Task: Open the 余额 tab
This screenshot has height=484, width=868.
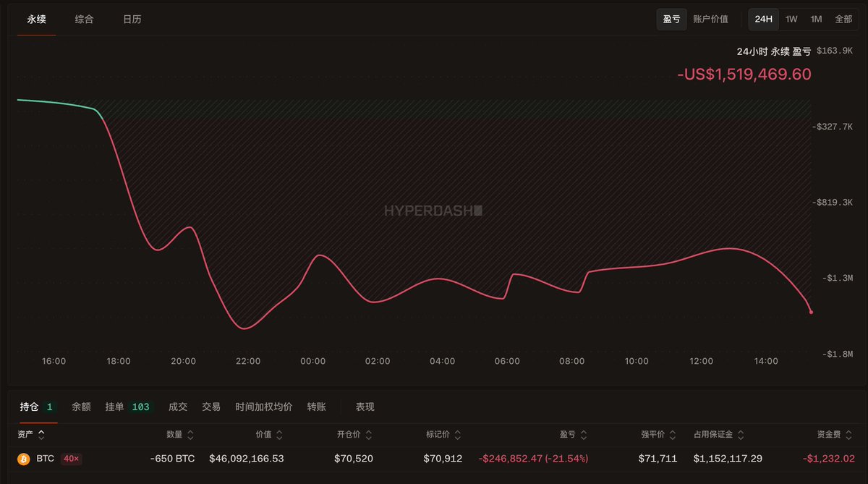Action: 81,407
